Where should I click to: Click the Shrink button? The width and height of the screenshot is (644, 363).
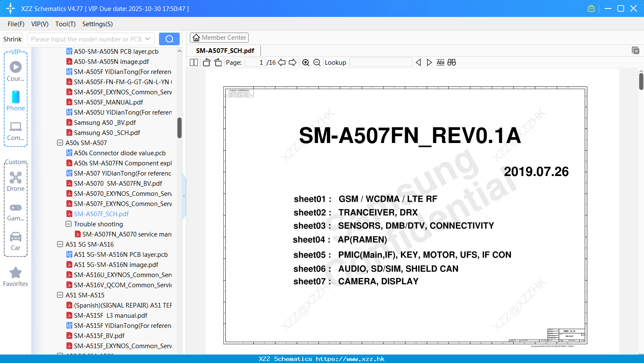(x=12, y=39)
